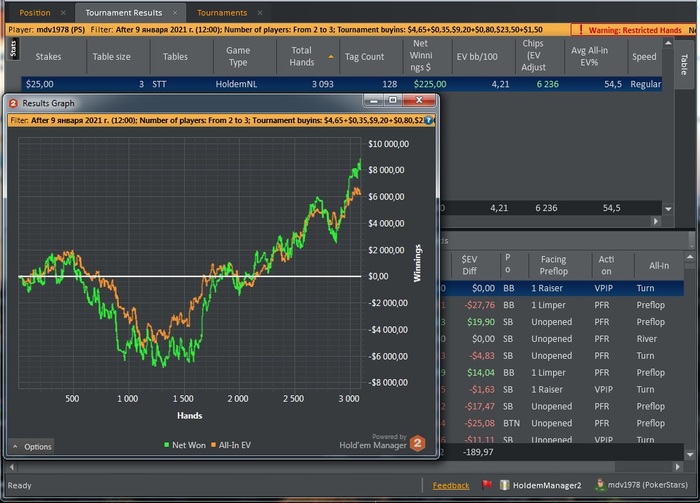Screen dimensions: 700x503
Task: Toggle the Net Won legend entry
Action: 185,445
